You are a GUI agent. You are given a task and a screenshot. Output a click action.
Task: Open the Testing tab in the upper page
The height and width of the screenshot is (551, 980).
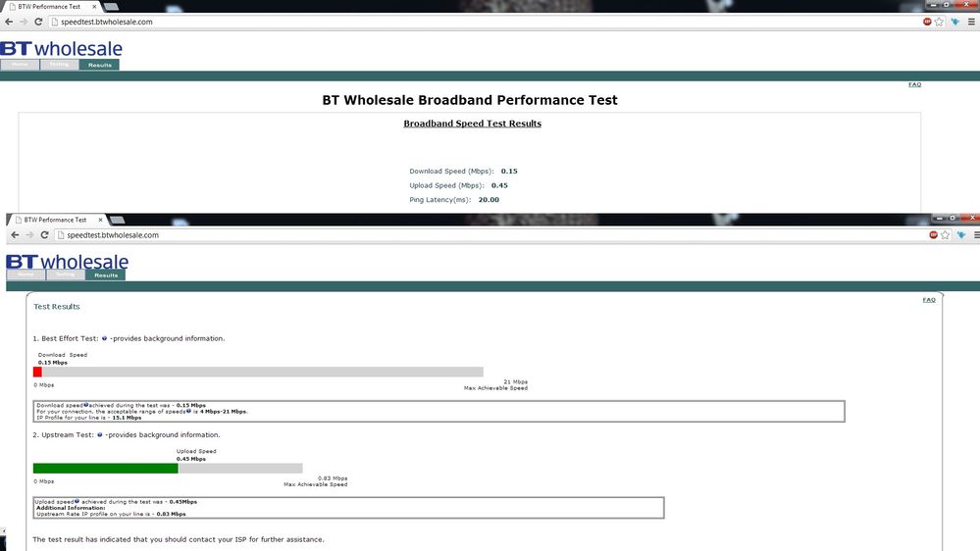click(x=60, y=65)
